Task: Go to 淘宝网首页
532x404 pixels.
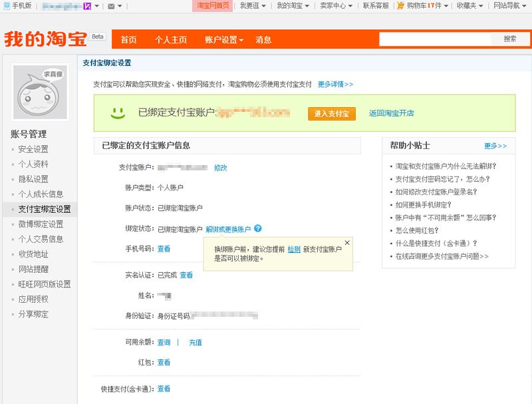Action: (x=213, y=6)
